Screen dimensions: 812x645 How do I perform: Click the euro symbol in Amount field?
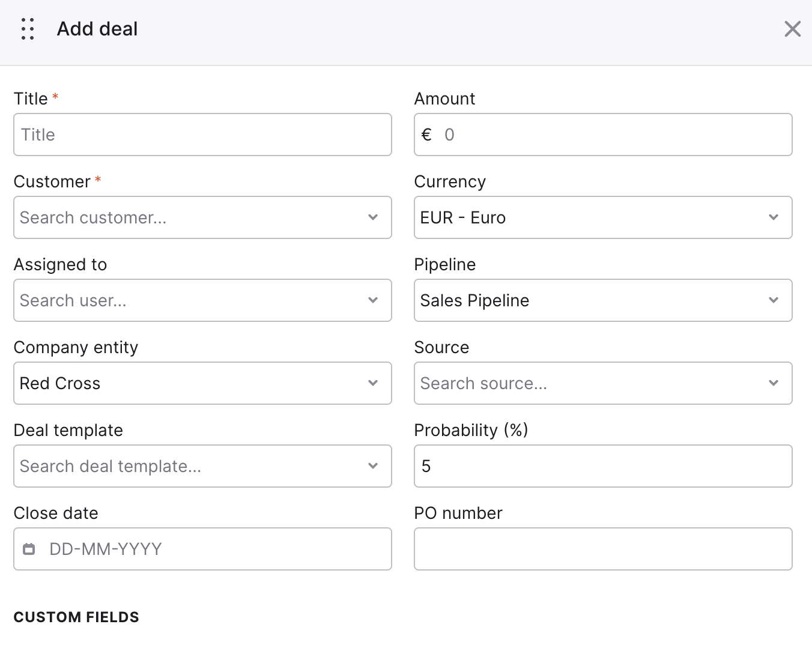click(426, 135)
